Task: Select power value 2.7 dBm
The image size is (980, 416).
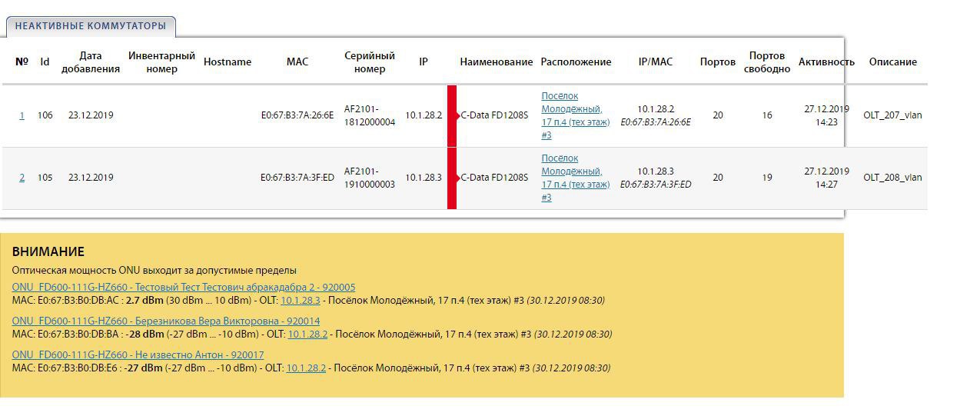Action: [144, 300]
